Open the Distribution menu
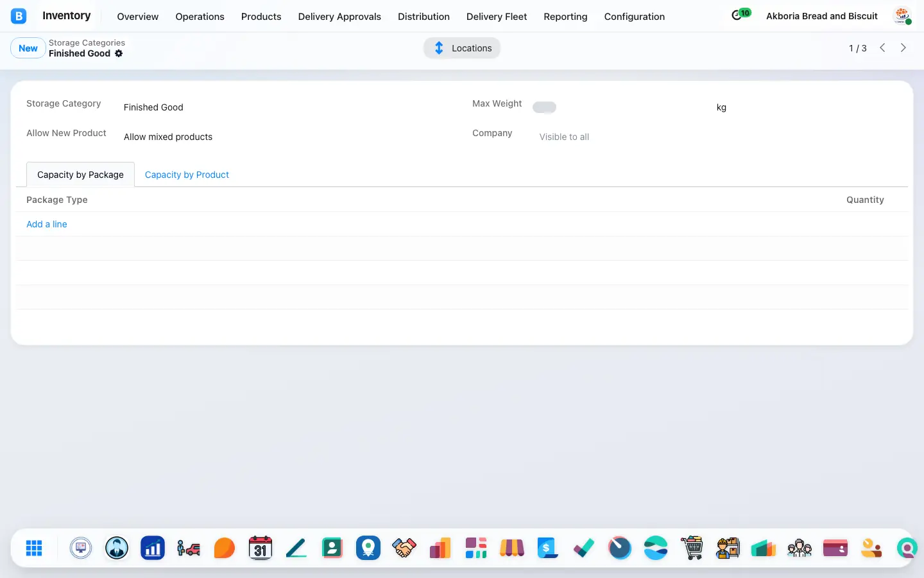Image resolution: width=924 pixels, height=578 pixels. tap(424, 17)
